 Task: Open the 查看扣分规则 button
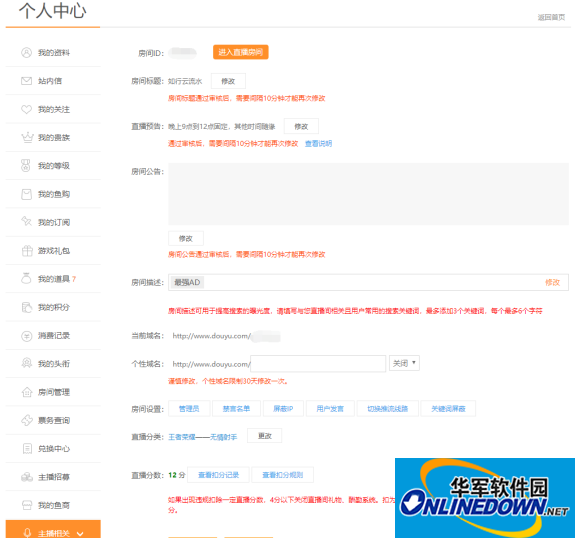(x=283, y=475)
